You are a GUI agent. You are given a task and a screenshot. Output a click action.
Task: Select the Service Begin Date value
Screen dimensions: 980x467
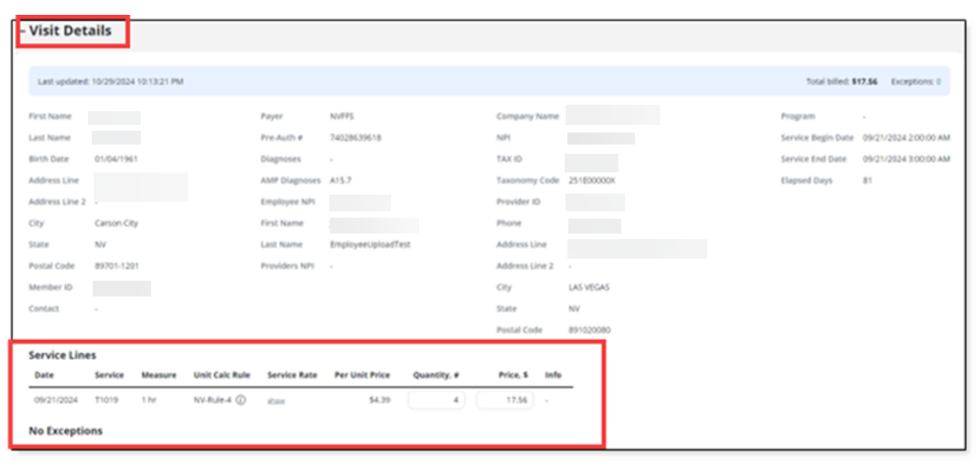coord(906,137)
